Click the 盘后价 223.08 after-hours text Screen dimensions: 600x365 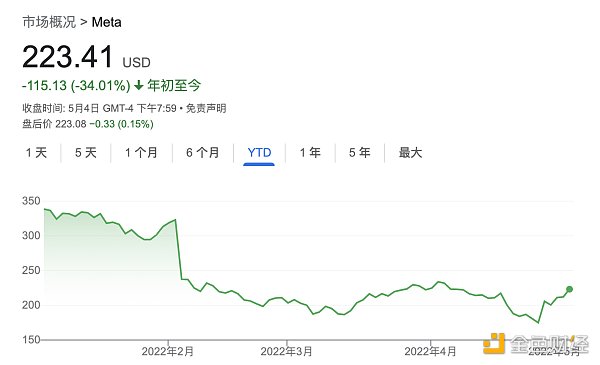coord(54,124)
